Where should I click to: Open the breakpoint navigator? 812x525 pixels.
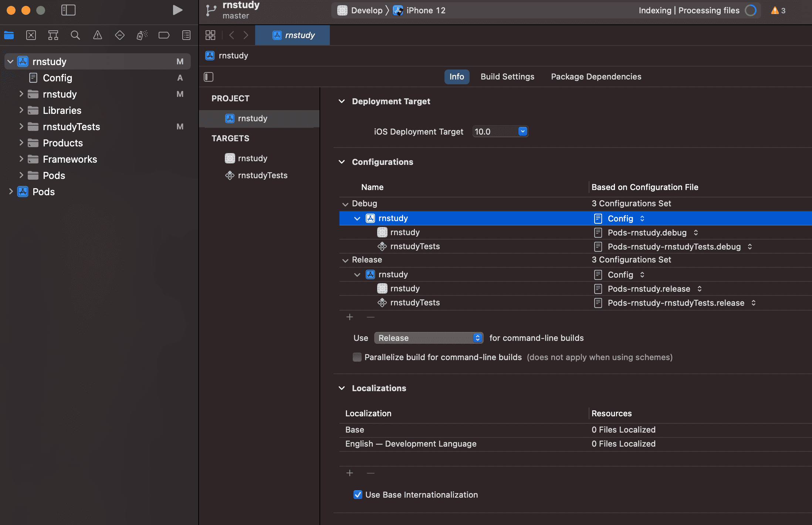[x=164, y=35]
